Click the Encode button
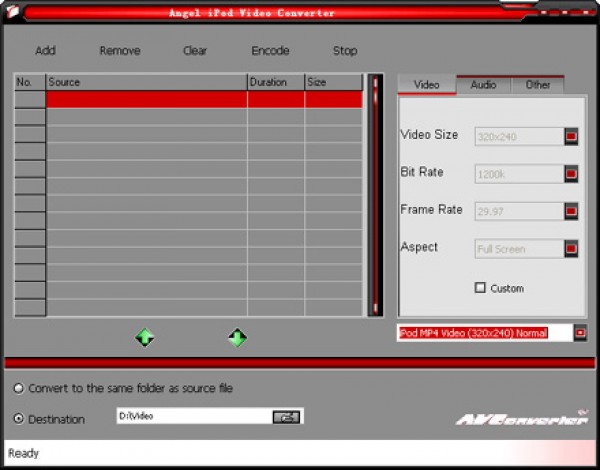The width and height of the screenshot is (600, 470). point(270,51)
